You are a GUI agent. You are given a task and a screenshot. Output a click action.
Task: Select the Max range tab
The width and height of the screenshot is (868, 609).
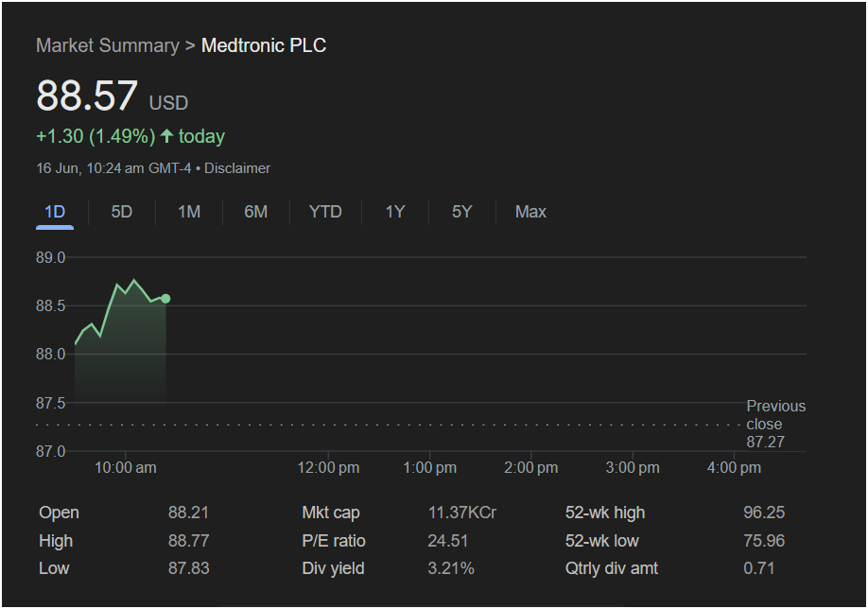click(530, 212)
